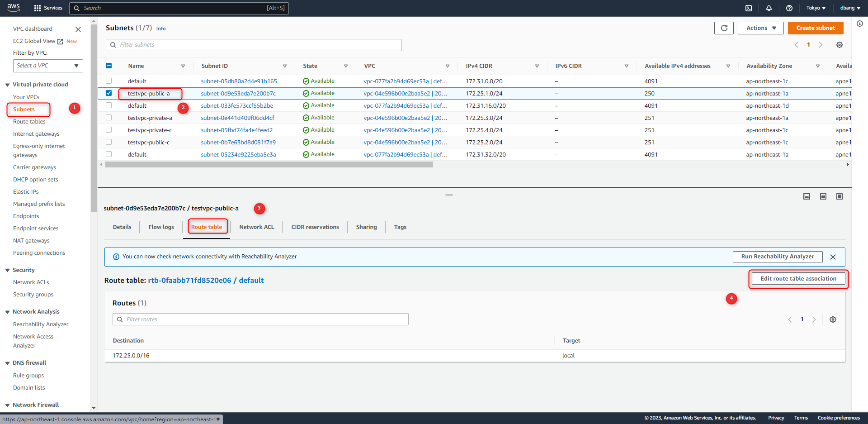
Task: Select the testvpc-private-a checkbox
Action: click(108, 118)
